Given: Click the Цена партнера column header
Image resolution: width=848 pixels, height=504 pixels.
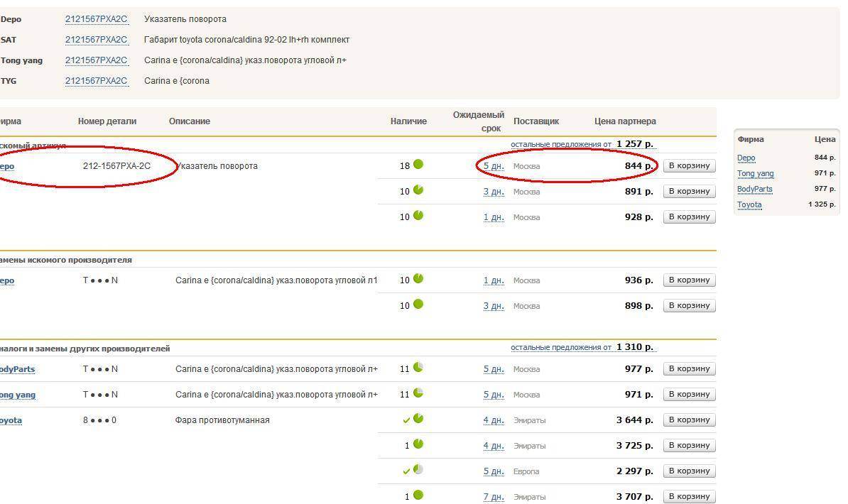Looking at the screenshot, I should 625,121.
